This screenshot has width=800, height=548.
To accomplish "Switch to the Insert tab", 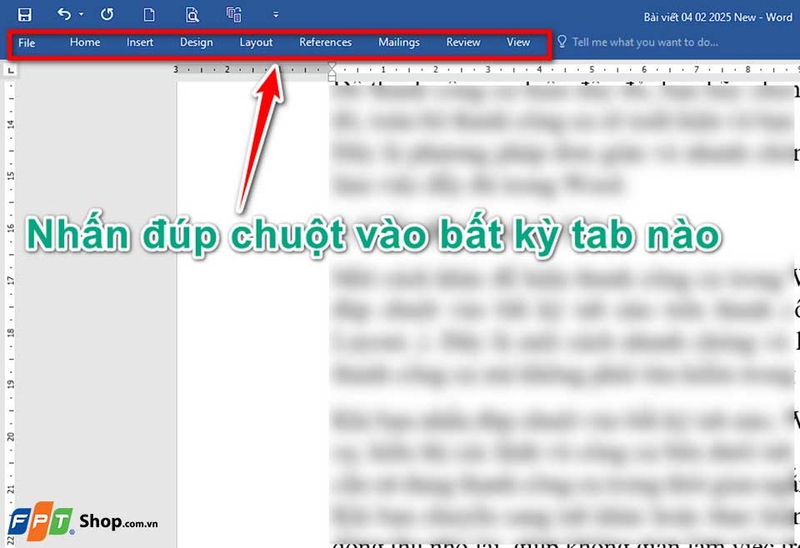I will click(x=140, y=42).
